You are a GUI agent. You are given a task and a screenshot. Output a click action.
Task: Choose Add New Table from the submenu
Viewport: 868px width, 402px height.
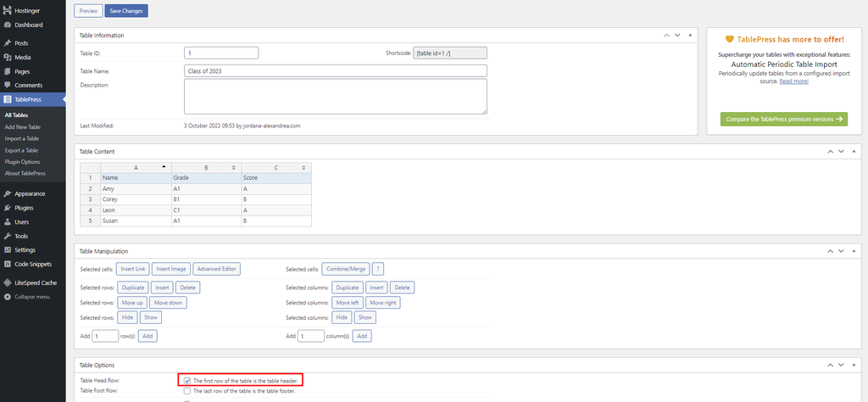22,127
